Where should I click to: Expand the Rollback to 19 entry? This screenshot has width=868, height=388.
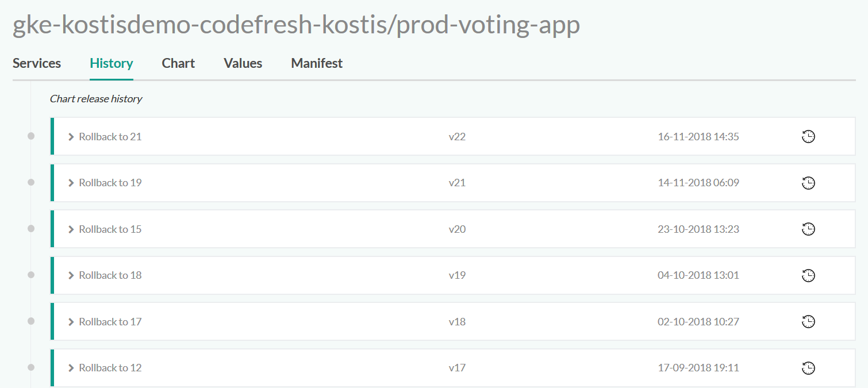[x=71, y=183]
